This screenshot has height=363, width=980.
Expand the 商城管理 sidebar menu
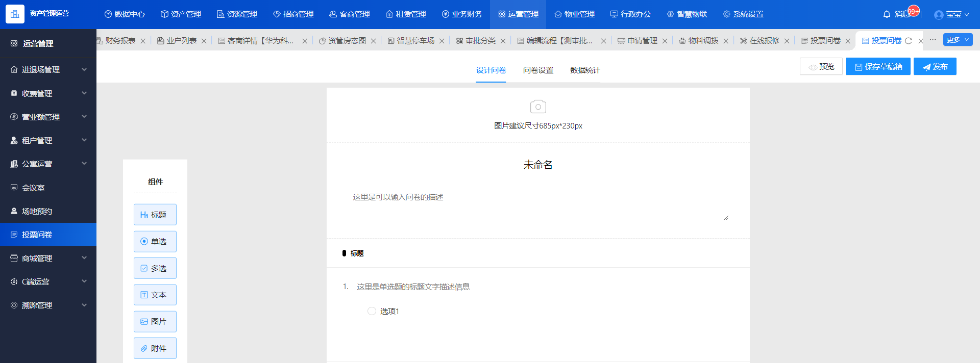(x=48, y=258)
